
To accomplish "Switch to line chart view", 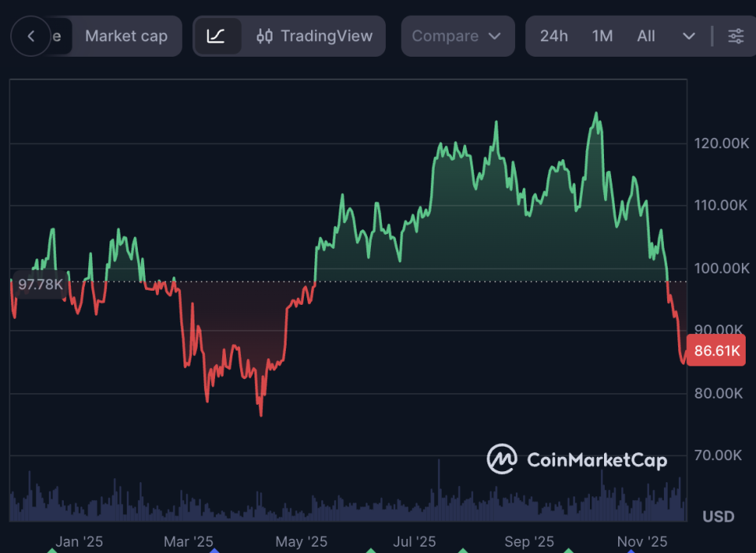I will pyautogui.click(x=217, y=36).
